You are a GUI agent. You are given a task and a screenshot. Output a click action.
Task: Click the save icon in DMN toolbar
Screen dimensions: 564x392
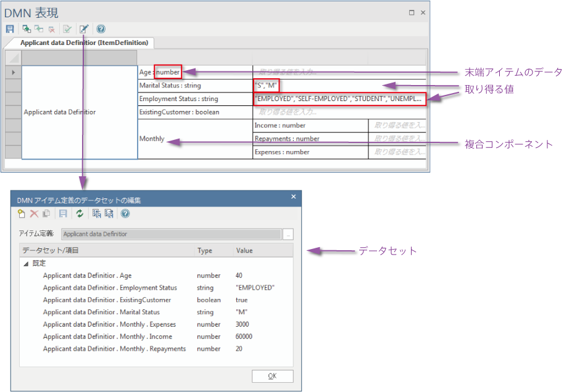point(10,28)
